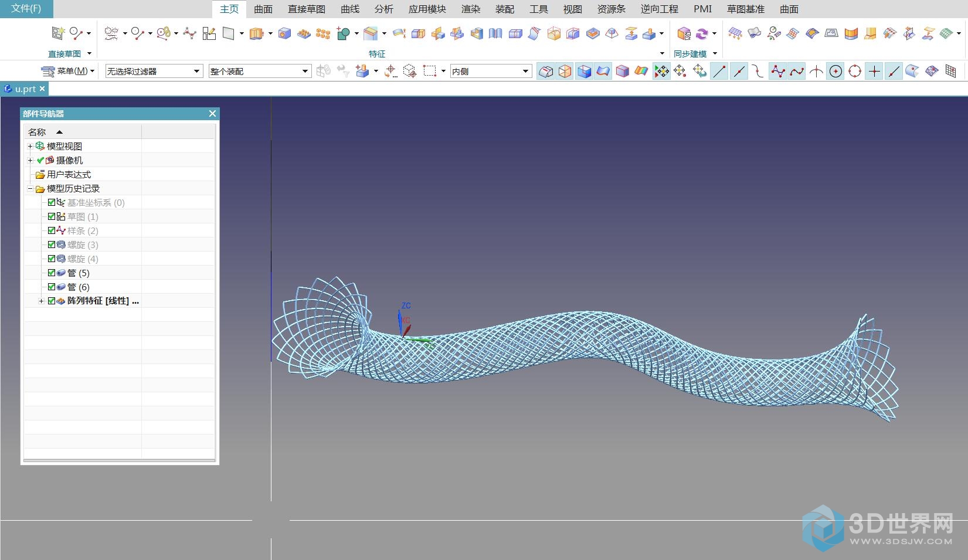Click the Sketch creation icon in 直接草图 group

point(57,33)
